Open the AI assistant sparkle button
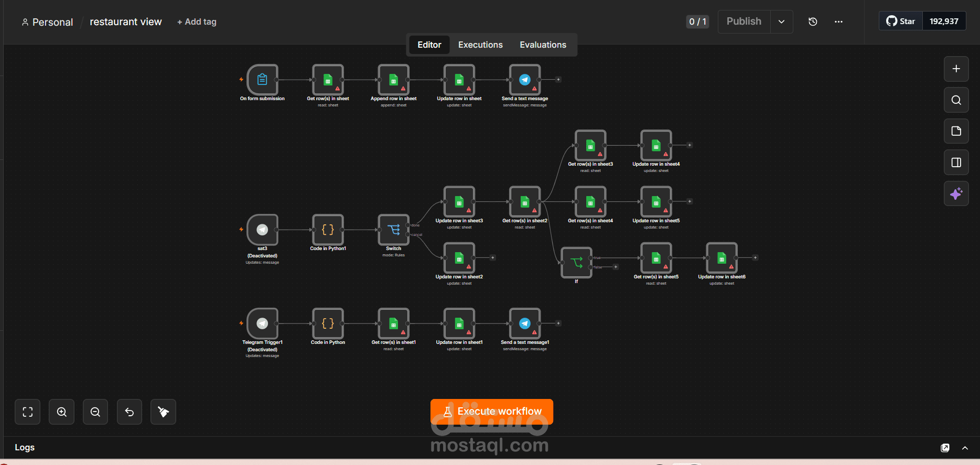Image resolution: width=980 pixels, height=465 pixels. pyautogui.click(x=956, y=194)
